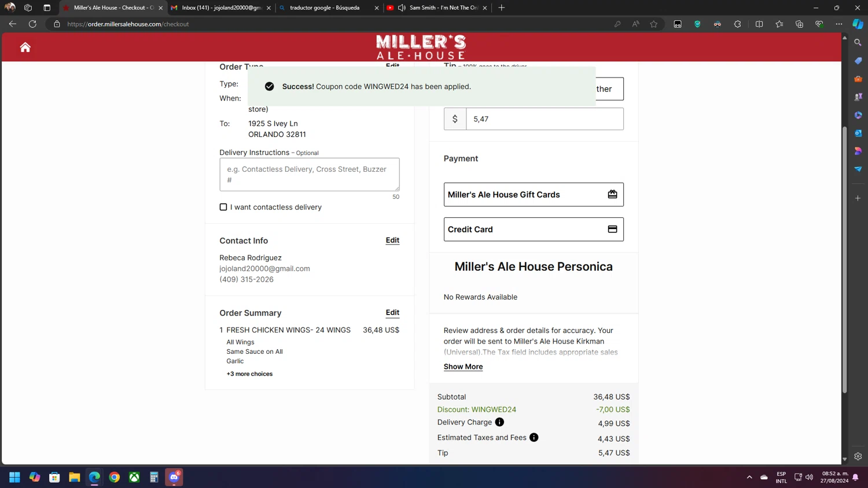Open Calculator from the taskbar
The height and width of the screenshot is (488, 868).
154,477
